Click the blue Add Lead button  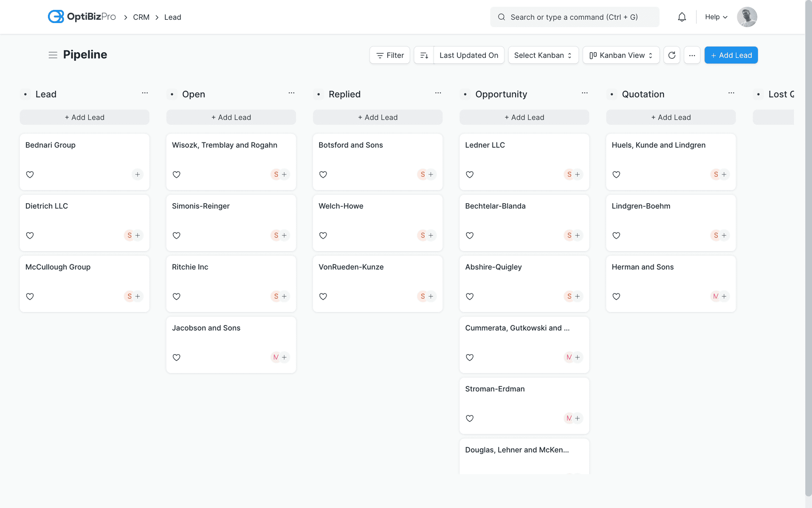(731, 55)
